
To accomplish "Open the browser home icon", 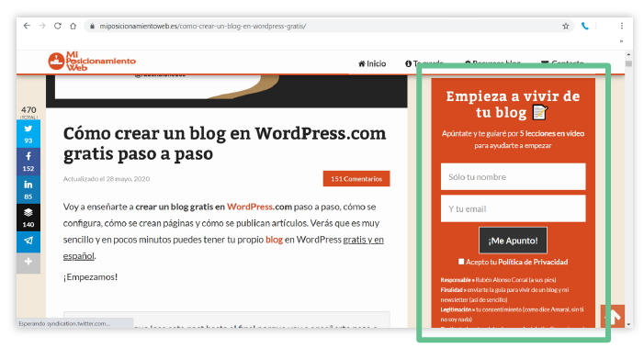I will [73, 26].
